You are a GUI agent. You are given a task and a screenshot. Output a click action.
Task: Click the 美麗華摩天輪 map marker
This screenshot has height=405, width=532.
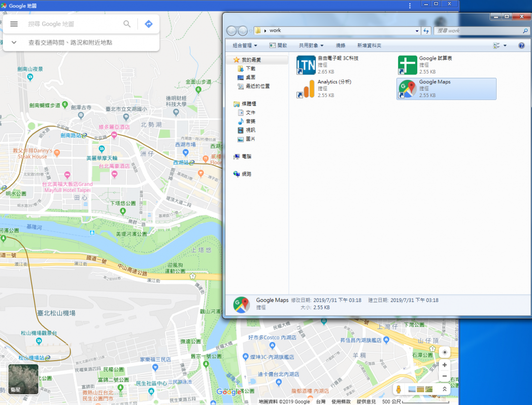[101, 149]
